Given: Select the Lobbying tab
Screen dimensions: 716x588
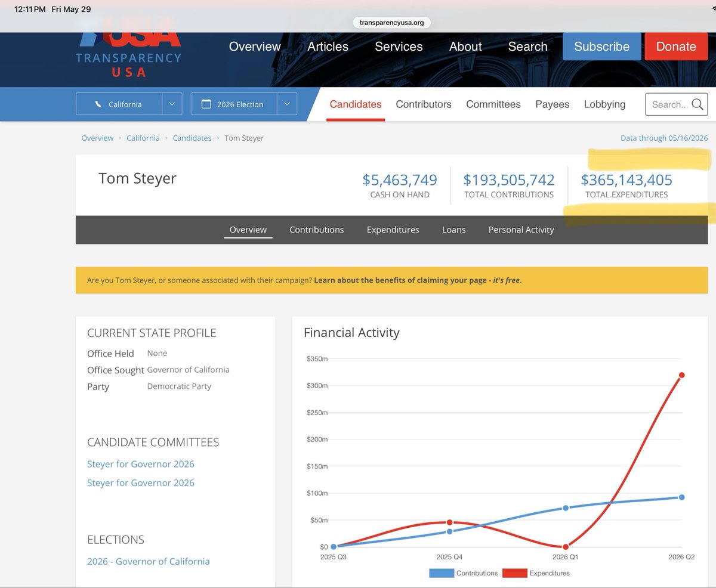Looking at the screenshot, I should tap(604, 104).
